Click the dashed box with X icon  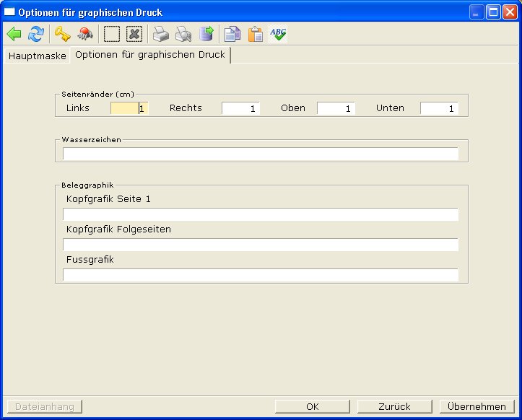tap(134, 34)
